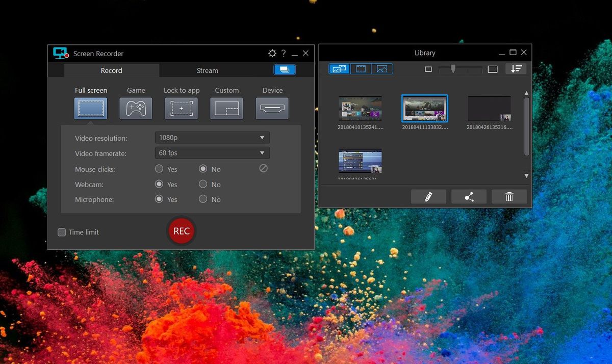Filter Library to show images only
The image size is (612, 364).
382,68
